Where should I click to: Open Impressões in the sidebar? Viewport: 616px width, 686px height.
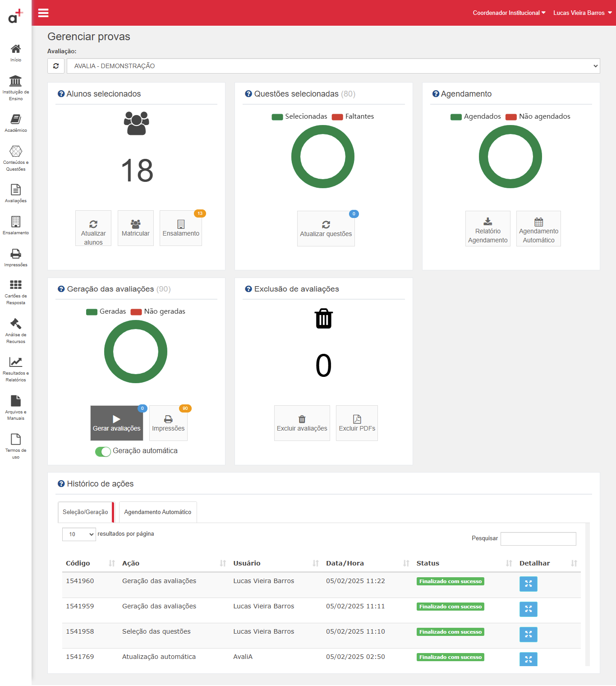tap(16, 258)
